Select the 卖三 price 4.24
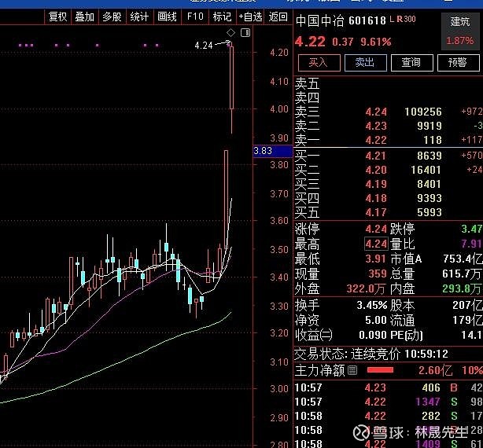The height and width of the screenshot is (448, 483). tap(376, 112)
